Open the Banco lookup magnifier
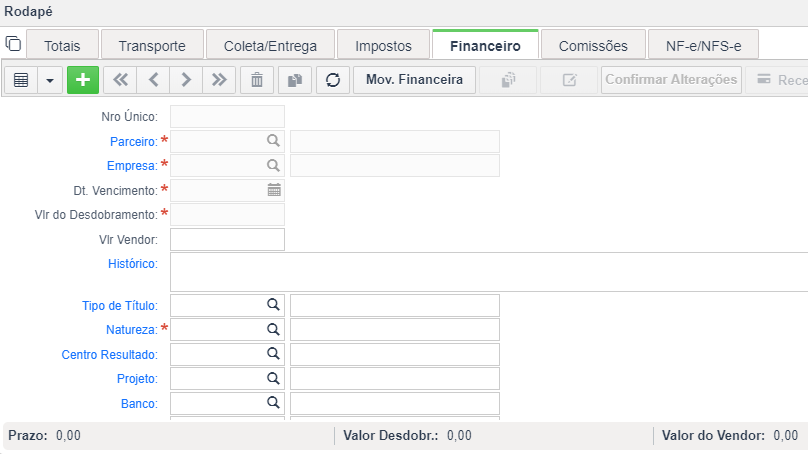The image size is (808, 454). [x=273, y=402]
